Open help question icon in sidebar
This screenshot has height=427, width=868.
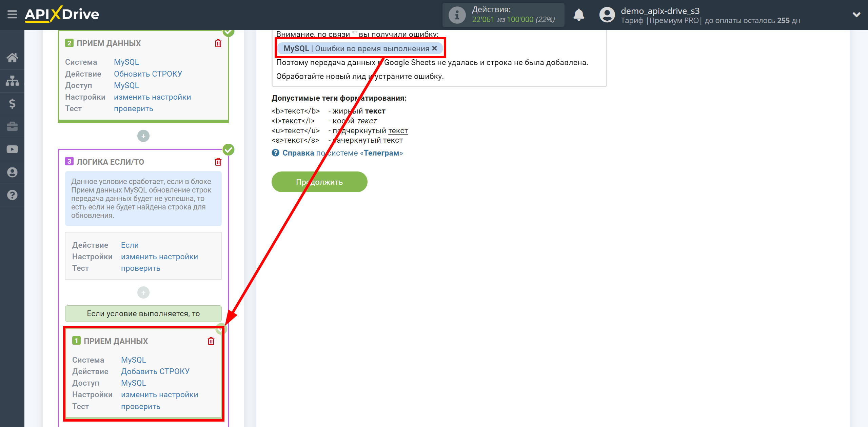click(x=12, y=195)
